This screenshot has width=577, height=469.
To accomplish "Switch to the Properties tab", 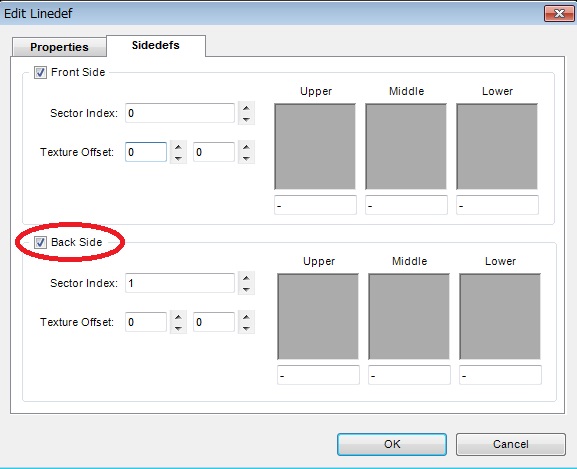I will [x=59, y=47].
